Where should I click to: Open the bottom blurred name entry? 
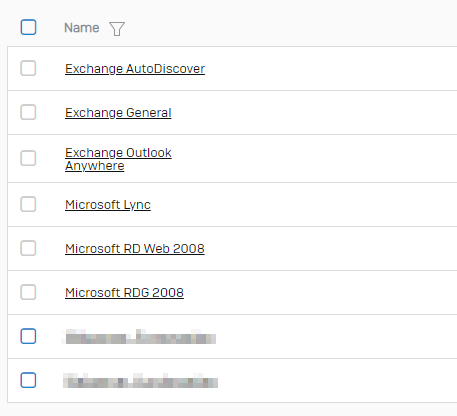point(140,381)
